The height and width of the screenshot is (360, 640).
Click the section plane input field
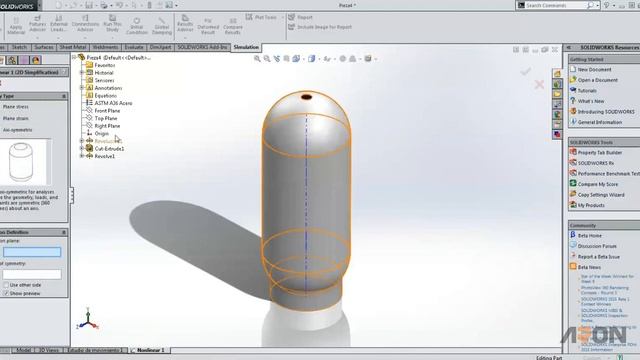(32, 252)
